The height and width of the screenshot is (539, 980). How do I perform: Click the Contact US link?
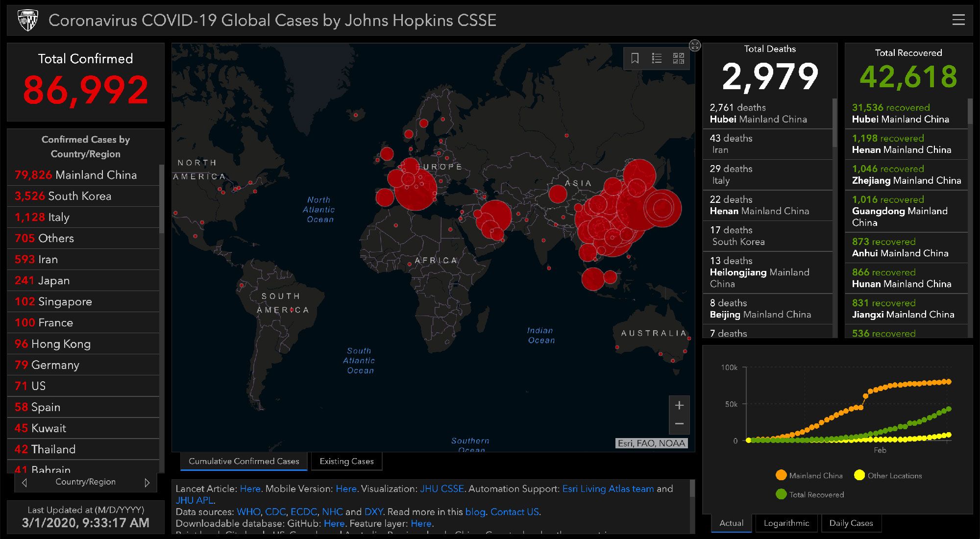[x=514, y=512]
